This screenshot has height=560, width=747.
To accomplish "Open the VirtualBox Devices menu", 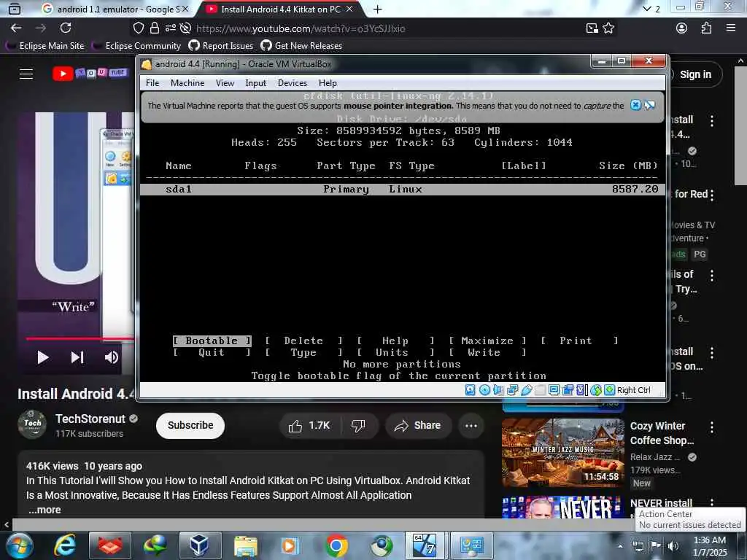I will (x=293, y=83).
